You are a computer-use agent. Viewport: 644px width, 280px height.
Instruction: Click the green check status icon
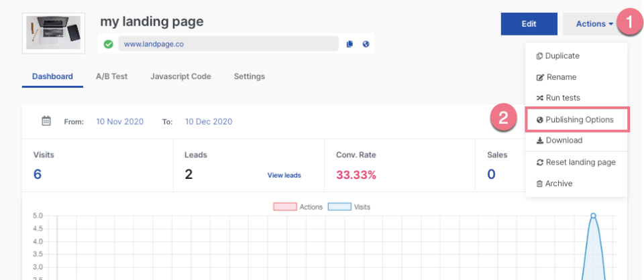pos(108,44)
